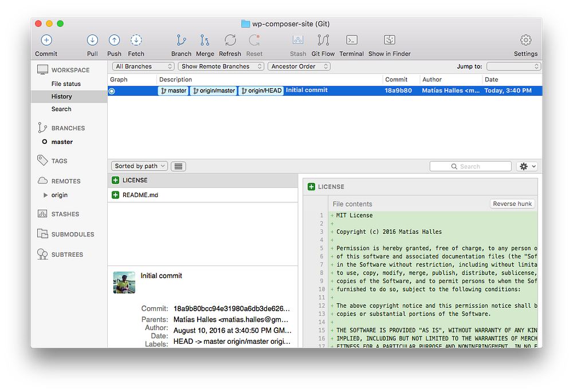Viewport: 573px width, 392px height.
Task: Expand the origin remote tree
Action: 45,195
